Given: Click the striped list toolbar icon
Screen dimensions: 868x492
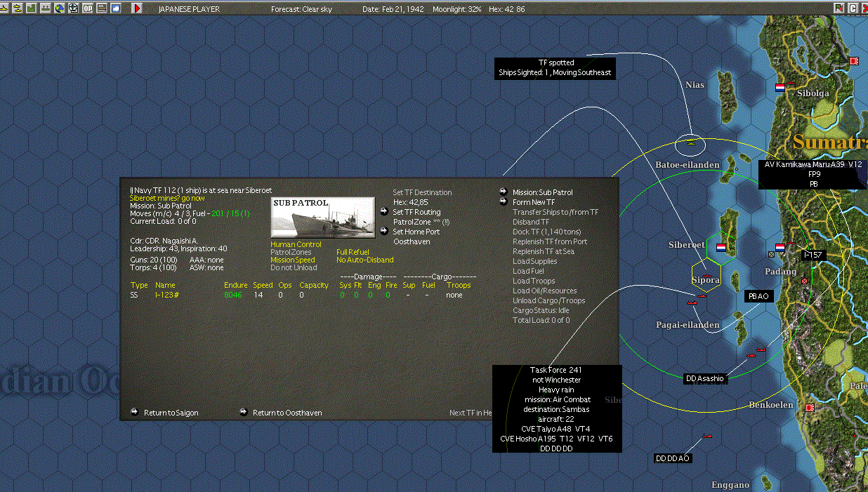Looking at the screenshot, I should coord(102,8).
